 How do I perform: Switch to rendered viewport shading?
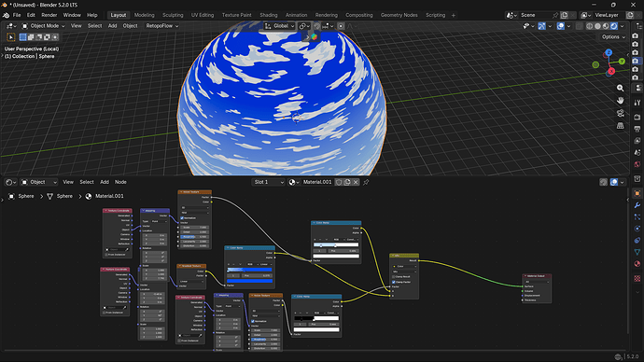tap(613, 26)
